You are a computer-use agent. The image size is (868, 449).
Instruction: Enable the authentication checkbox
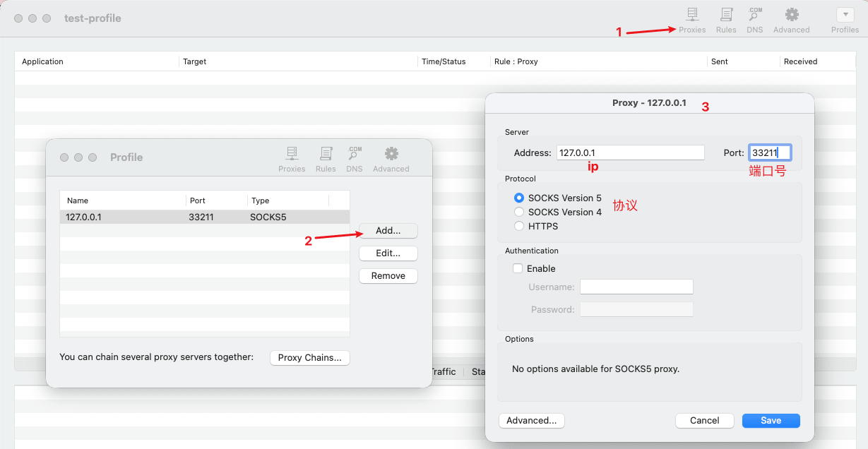518,268
